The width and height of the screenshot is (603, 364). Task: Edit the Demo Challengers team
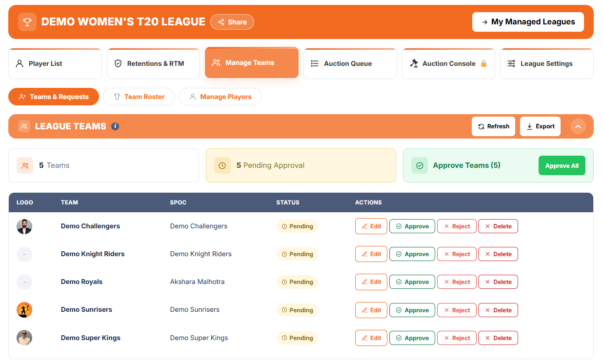371,226
